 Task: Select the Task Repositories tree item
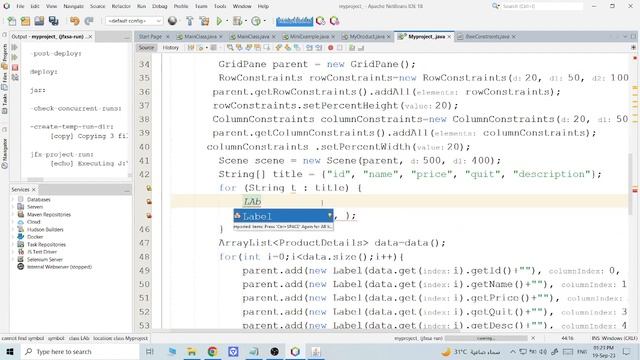pos(46,244)
